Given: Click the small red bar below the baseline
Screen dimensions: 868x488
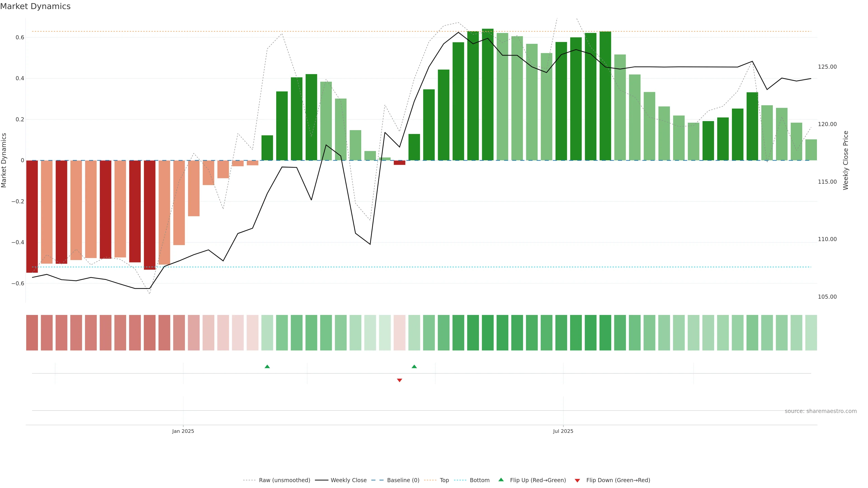Looking at the screenshot, I should (x=399, y=163).
